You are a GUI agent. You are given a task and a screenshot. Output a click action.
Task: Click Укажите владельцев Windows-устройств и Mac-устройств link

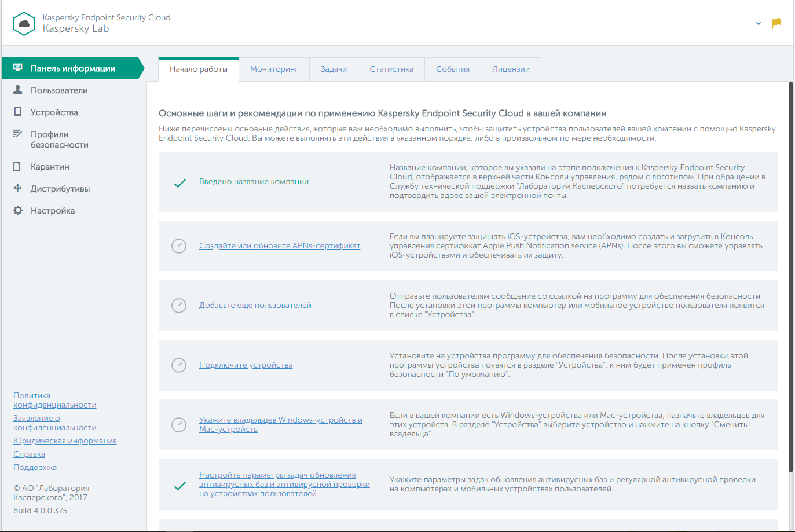pos(281,425)
